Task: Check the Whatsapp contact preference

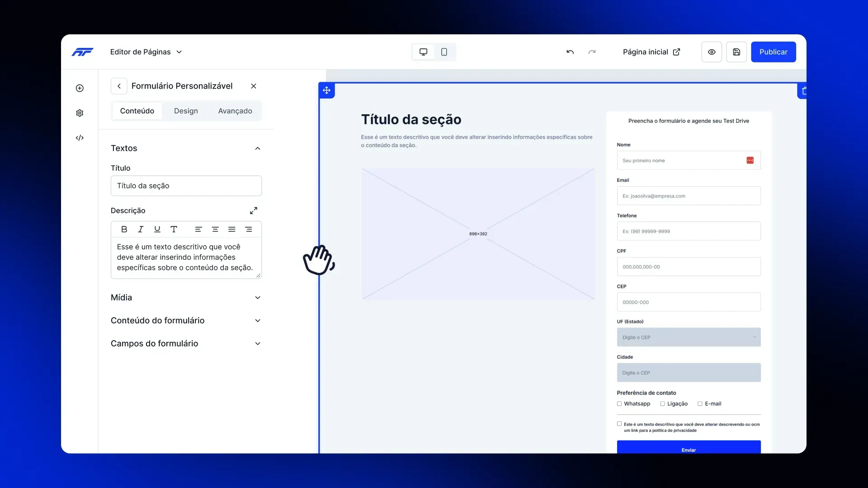Action: [619, 404]
